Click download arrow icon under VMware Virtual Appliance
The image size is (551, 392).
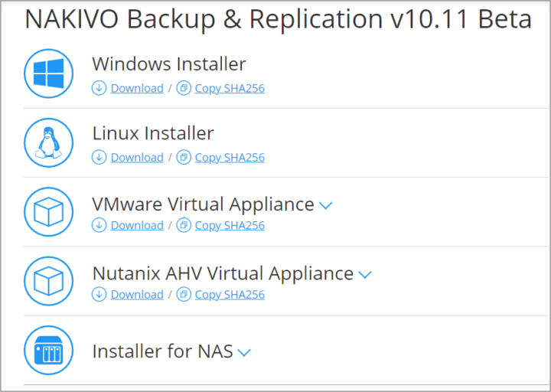[99, 225]
